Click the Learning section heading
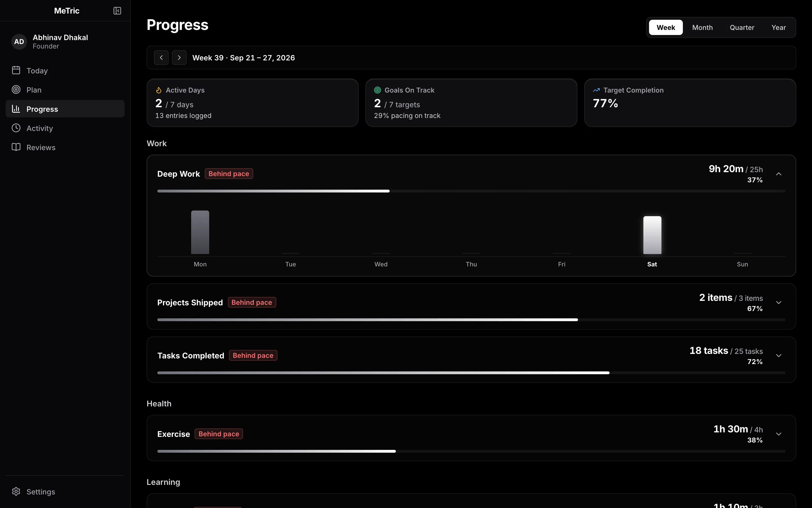The image size is (812, 508). pyautogui.click(x=164, y=482)
